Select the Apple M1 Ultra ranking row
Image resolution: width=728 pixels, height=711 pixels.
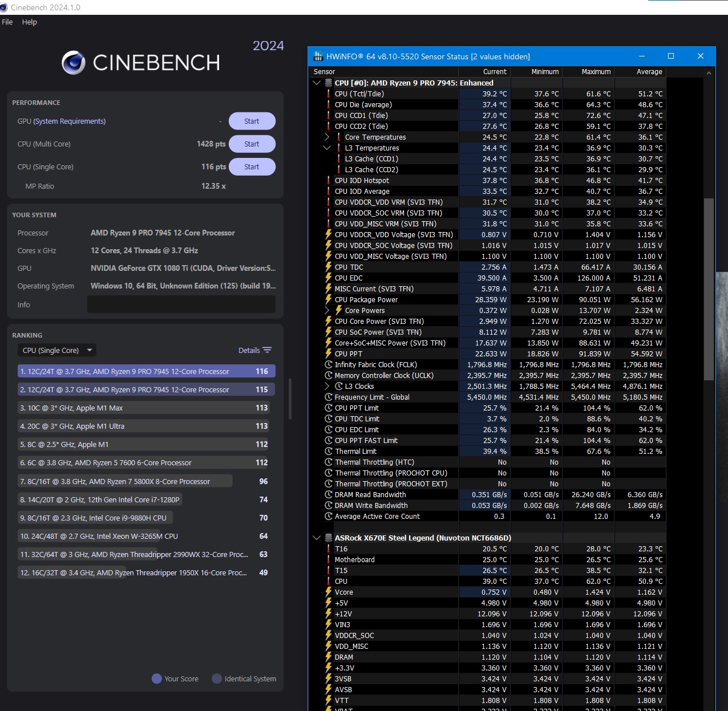pos(144,426)
